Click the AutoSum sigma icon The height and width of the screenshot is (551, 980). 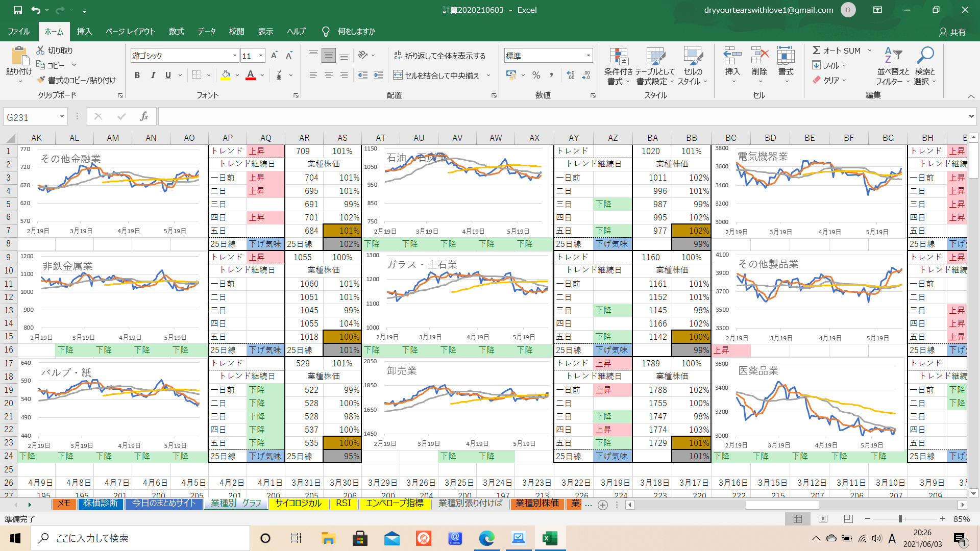click(817, 50)
